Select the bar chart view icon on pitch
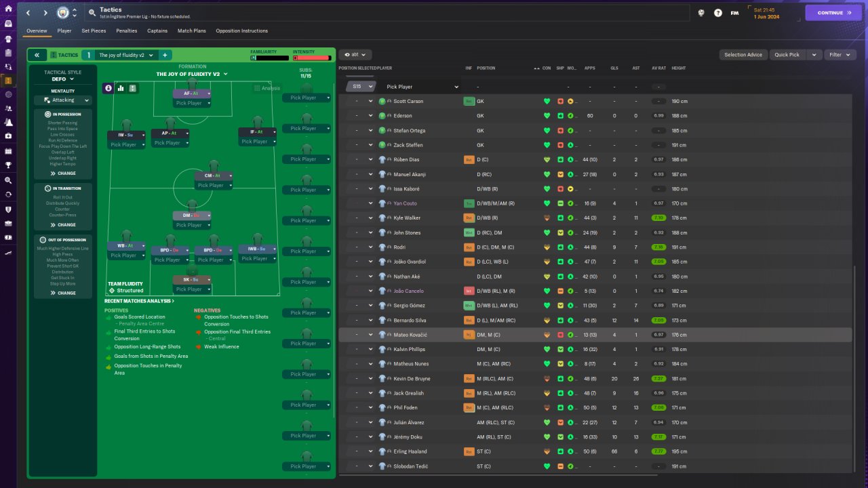Image resolution: width=868 pixels, height=488 pixels. click(121, 88)
